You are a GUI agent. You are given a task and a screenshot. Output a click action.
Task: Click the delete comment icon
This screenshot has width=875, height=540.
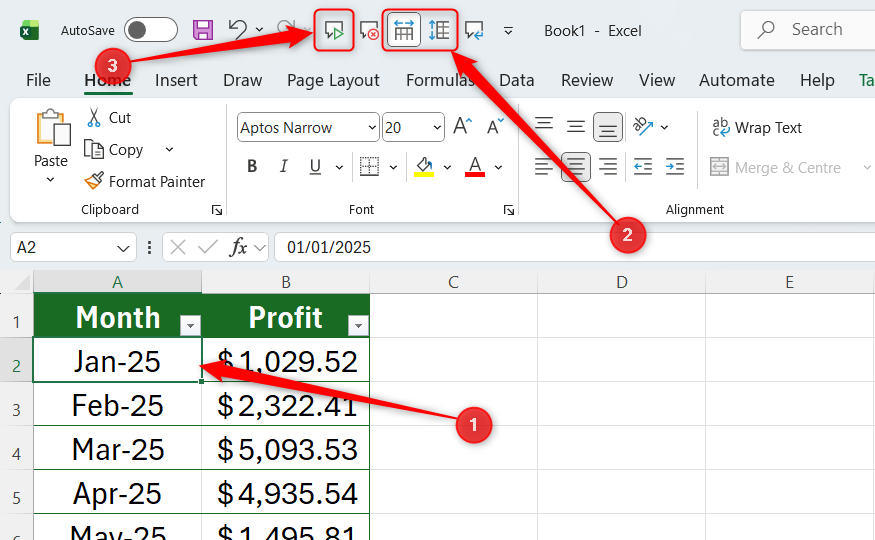369,30
